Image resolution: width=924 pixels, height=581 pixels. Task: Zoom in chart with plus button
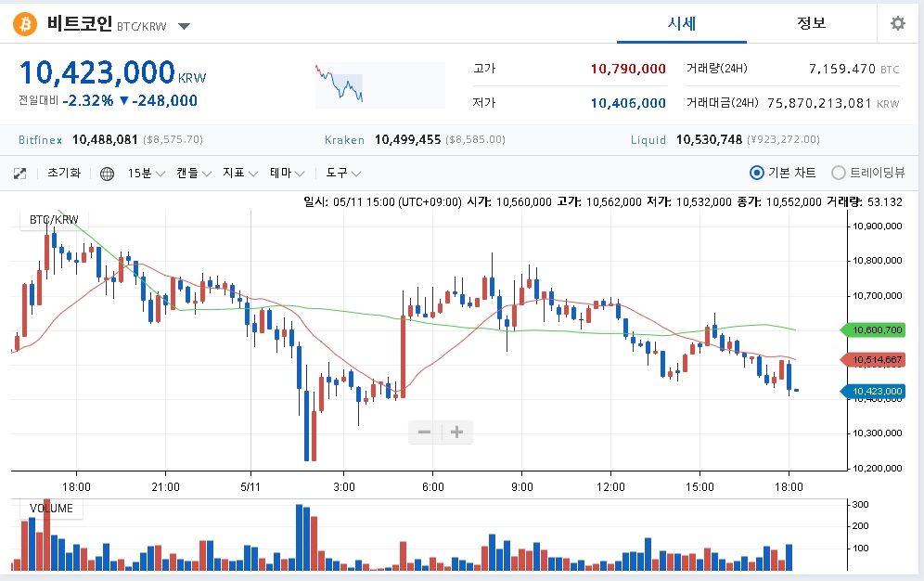[x=456, y=432]
